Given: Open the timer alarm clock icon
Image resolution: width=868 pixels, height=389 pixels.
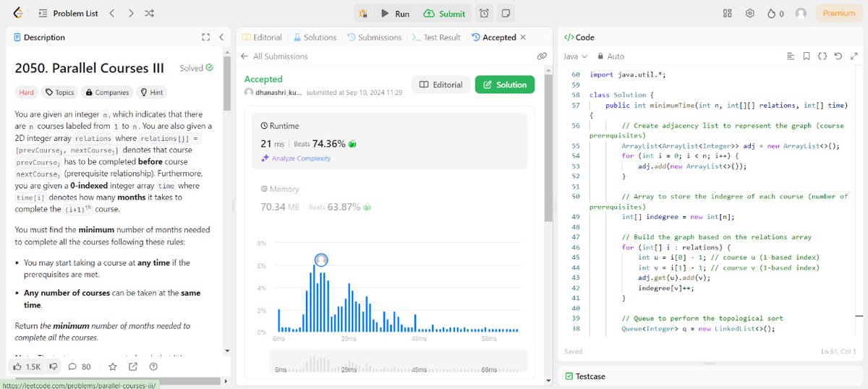Looking at the screenshot, I should point(484,13).
